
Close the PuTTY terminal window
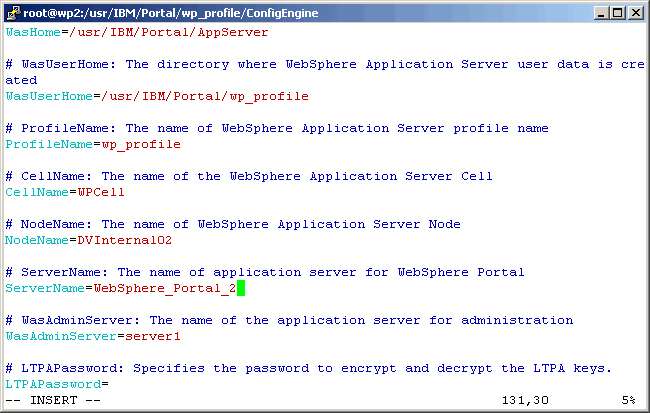[635, 12]
